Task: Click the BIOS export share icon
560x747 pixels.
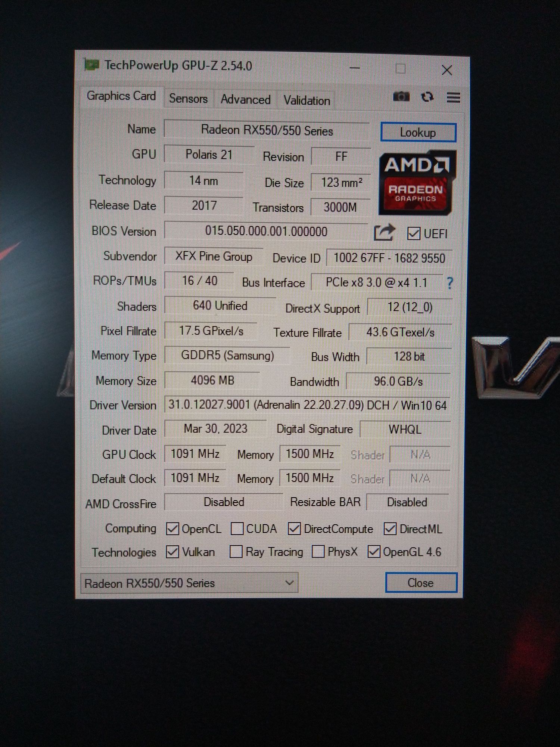Action: point(384,232)
